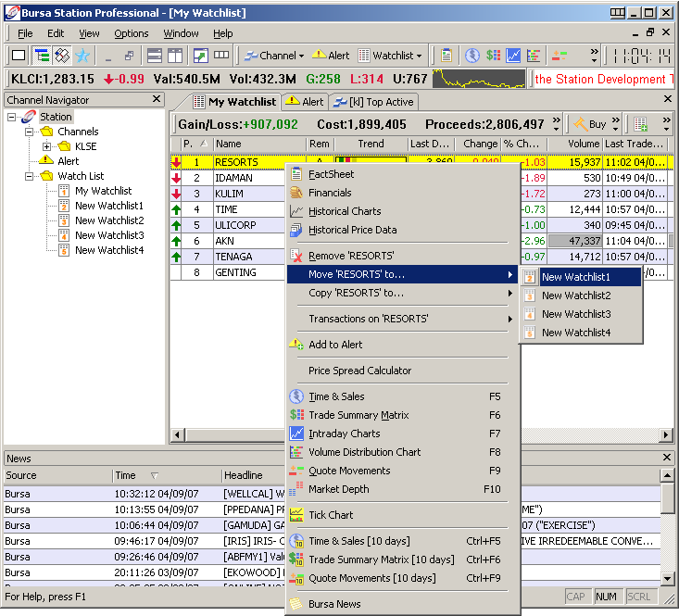Select New Watchlist3 in the navigator tree
Viewport: 679px width, 616px height.
[109, 235]
